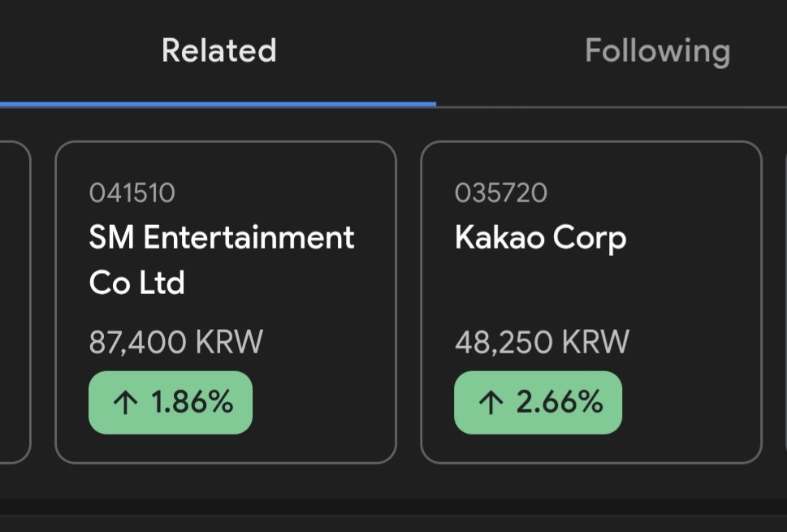This screenshot has height=532, width=787.
Task: Switch to the Related tab
Action: pos(218,50)
